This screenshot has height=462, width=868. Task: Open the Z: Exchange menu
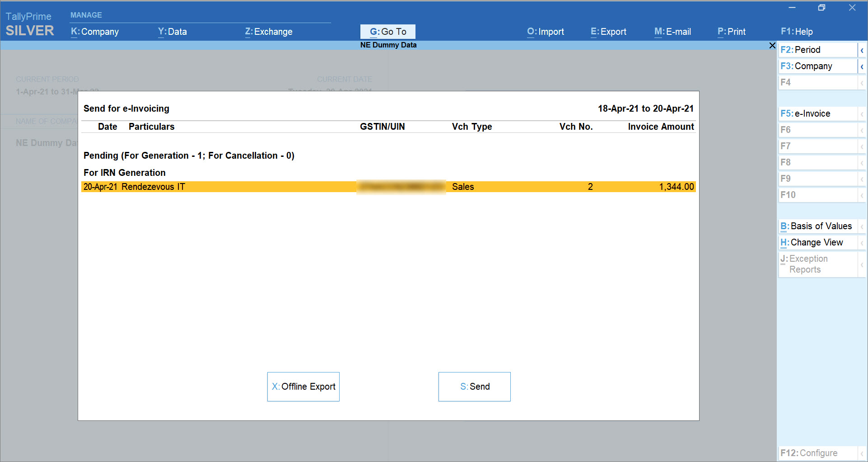point(269,32)
